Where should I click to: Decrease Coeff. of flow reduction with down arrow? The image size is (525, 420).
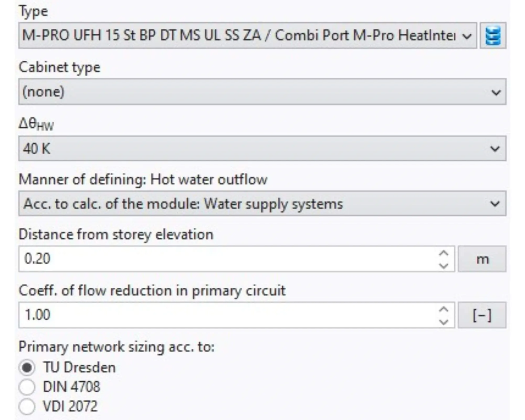pos(443,322)
